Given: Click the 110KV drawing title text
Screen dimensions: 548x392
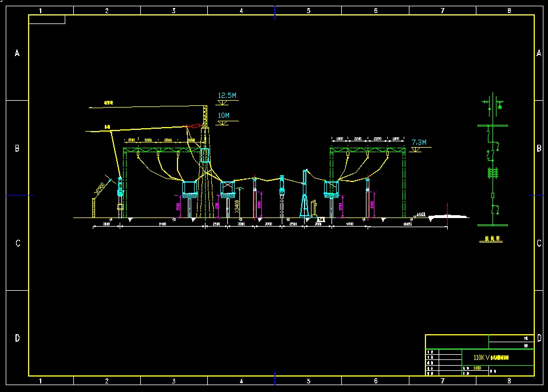Looking at the screenshot, I should pyautogui.click(x=491, y=358).
